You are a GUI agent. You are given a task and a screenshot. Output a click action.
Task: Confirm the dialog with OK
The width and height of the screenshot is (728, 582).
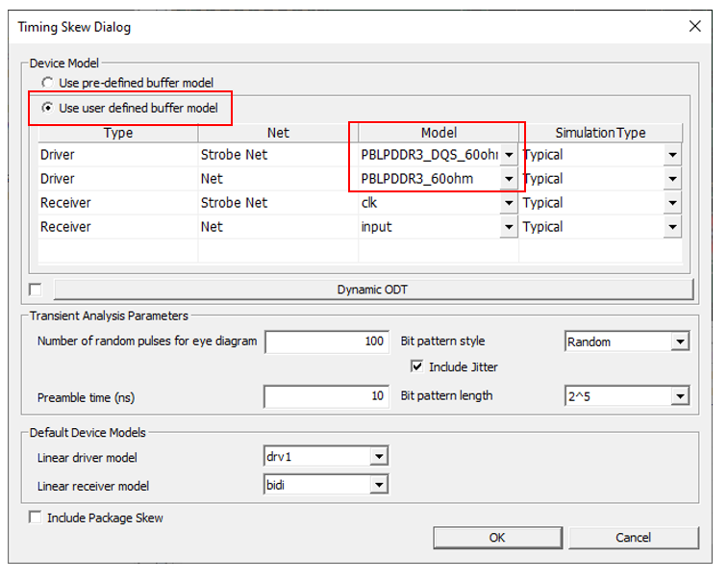pyautogui.click(x=496, y=537)
